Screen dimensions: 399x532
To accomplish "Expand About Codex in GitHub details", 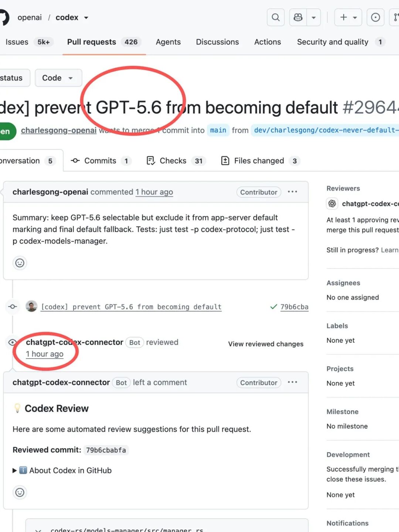I will 62,470.
